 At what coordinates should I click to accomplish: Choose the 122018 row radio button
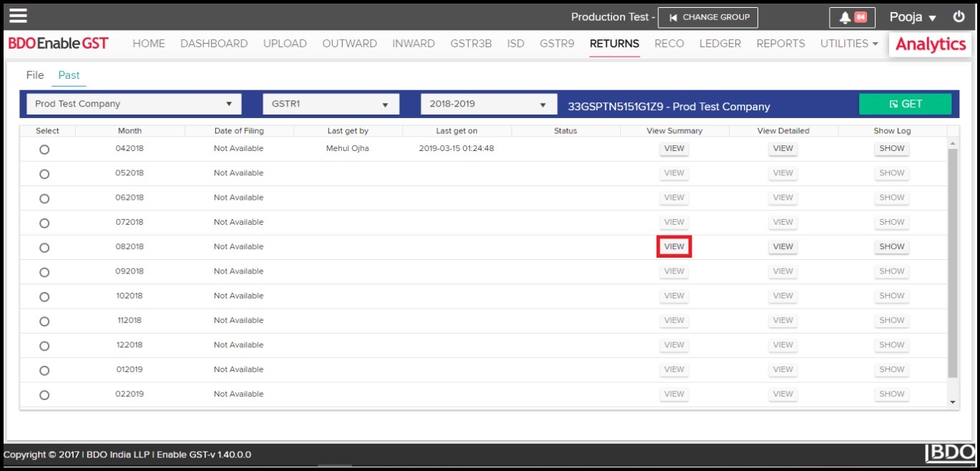tap(44, 346)
